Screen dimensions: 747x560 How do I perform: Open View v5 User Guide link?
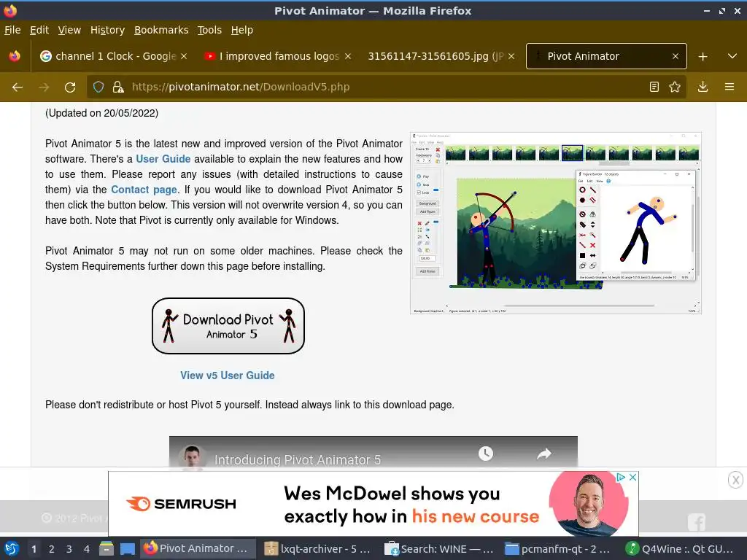pyautogui.click(x=228, y=376)
